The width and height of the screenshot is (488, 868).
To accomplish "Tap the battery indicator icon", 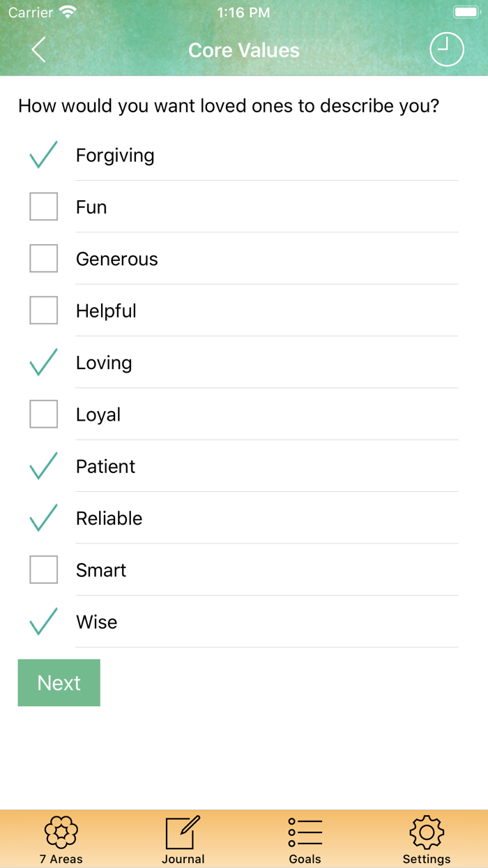I will pos(465,13).
